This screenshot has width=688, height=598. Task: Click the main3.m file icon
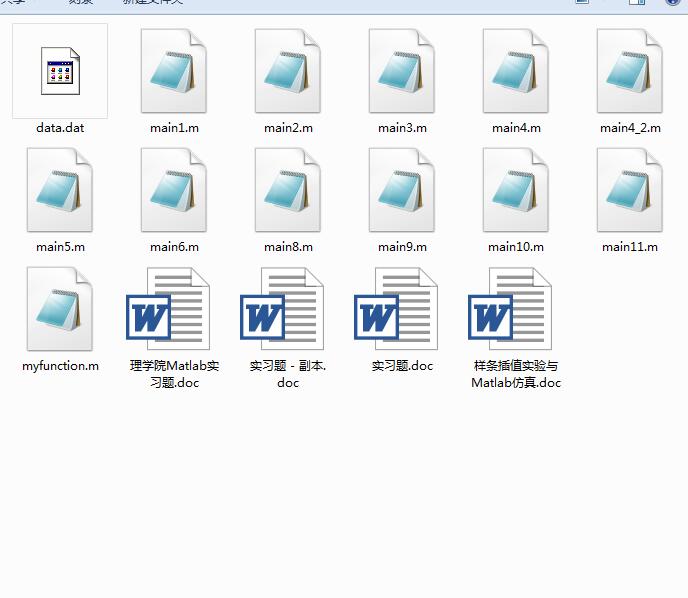[x=402, y=71]
